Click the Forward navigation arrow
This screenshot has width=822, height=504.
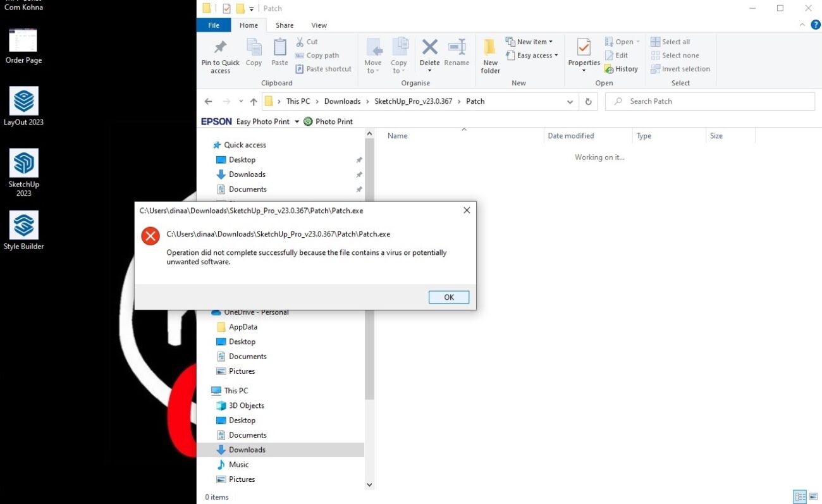tap(226, 101)
